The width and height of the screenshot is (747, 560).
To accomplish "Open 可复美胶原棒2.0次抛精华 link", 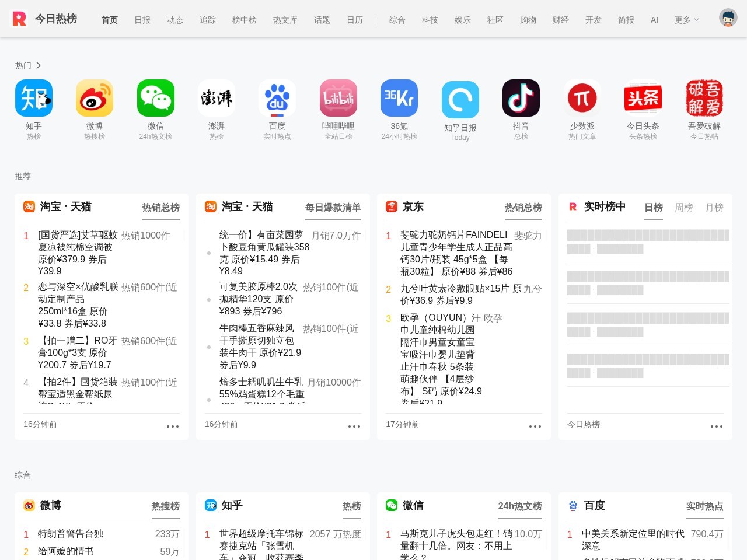I will coord(259,299).
